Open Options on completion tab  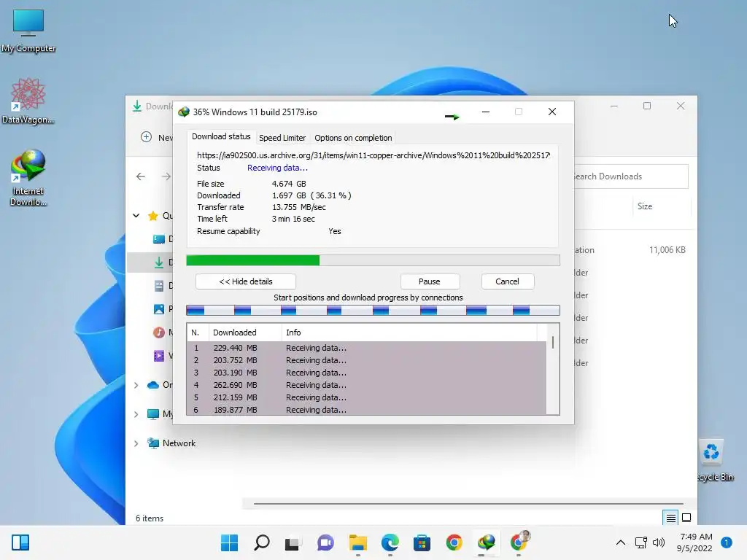tap(353, 138)
